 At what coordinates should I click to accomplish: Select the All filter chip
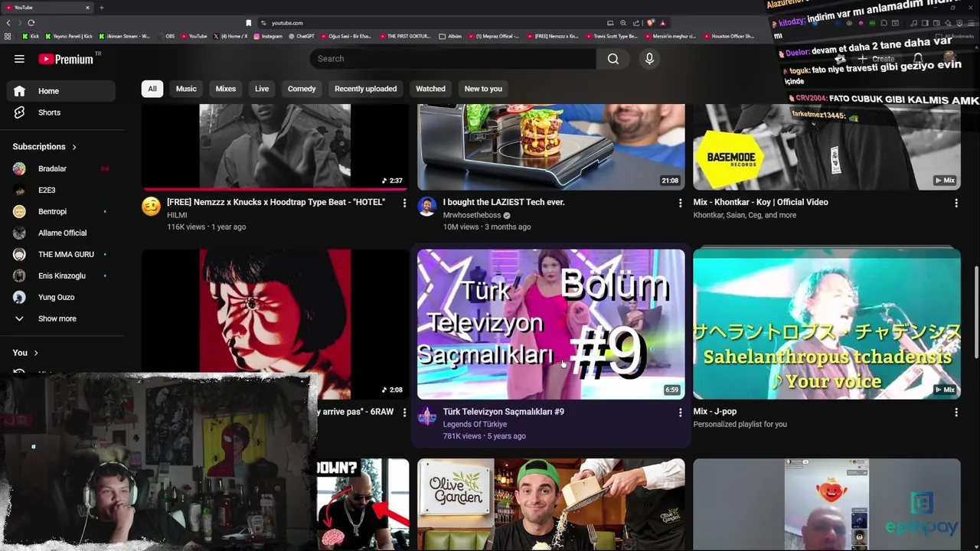coord(152,89)
